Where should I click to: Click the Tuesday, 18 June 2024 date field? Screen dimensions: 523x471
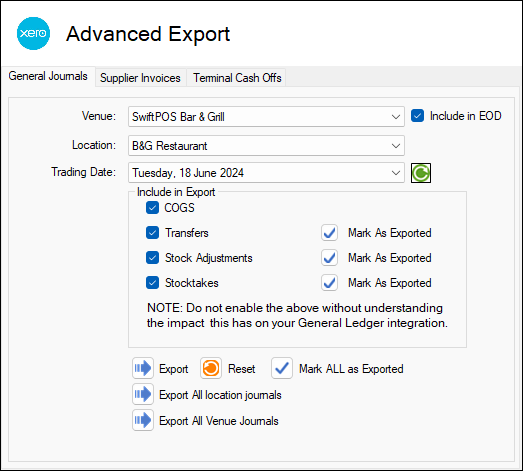(x=266, y=173)
